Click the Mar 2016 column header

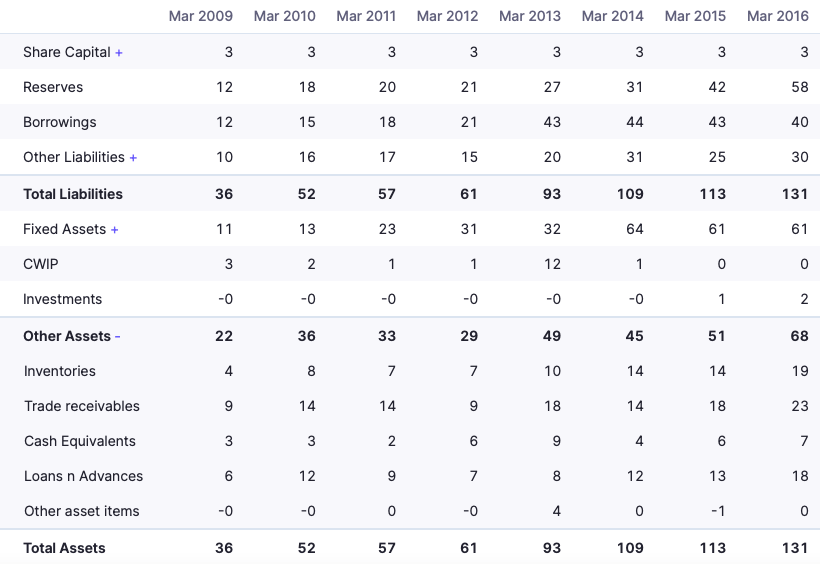pyautogui.click(x=777, y=16)
